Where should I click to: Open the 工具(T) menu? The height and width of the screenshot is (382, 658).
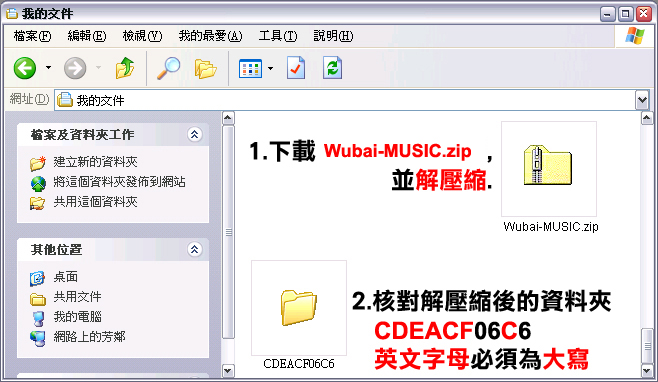point(278,36)
